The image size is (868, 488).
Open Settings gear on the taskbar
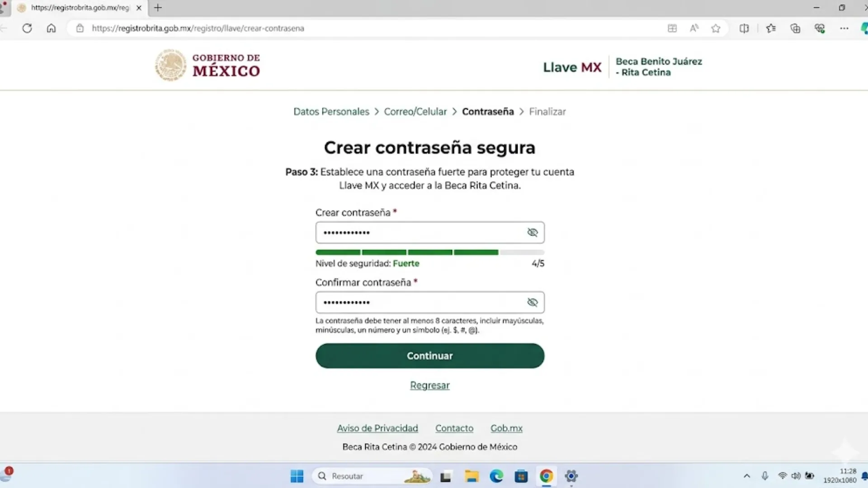(x=571, y=476)
